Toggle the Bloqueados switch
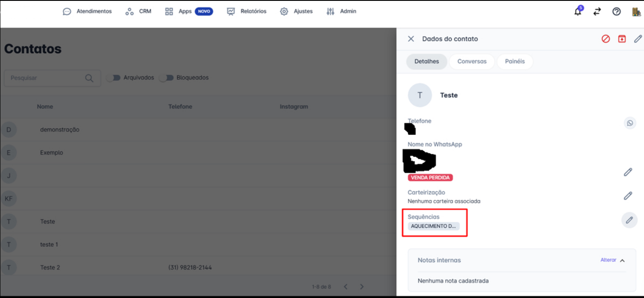The height and width of the screenshot is (298, 644). 166,78
